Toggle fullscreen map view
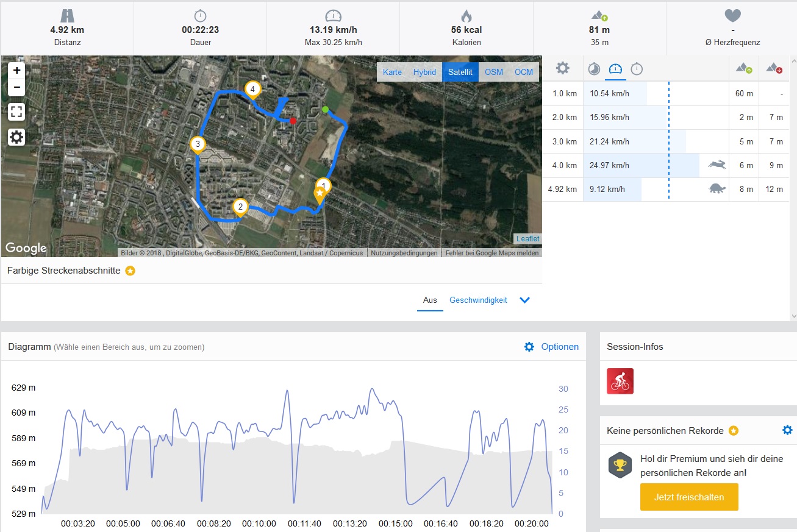Viewport: 797px width, 532px height. pos(16,112)
